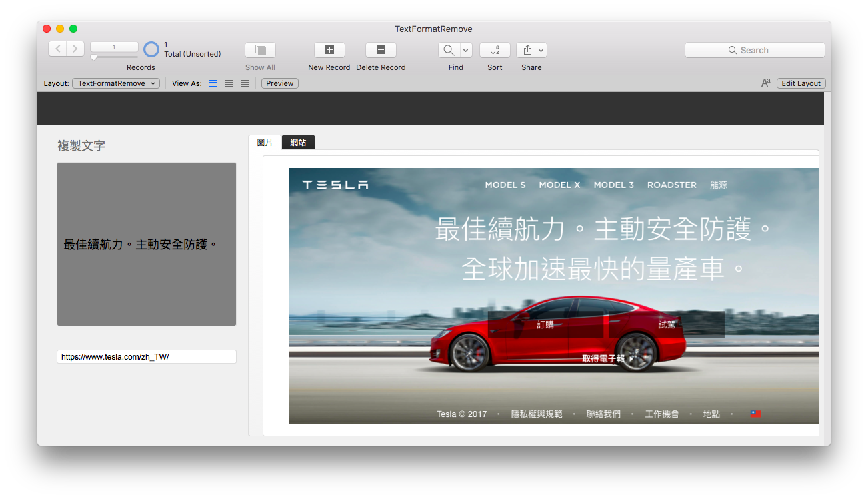The image size is (868, 499).
Task: Open MODEL 3 in Tesla navigation
Action: pyautogui.click(x=614, y=185)
